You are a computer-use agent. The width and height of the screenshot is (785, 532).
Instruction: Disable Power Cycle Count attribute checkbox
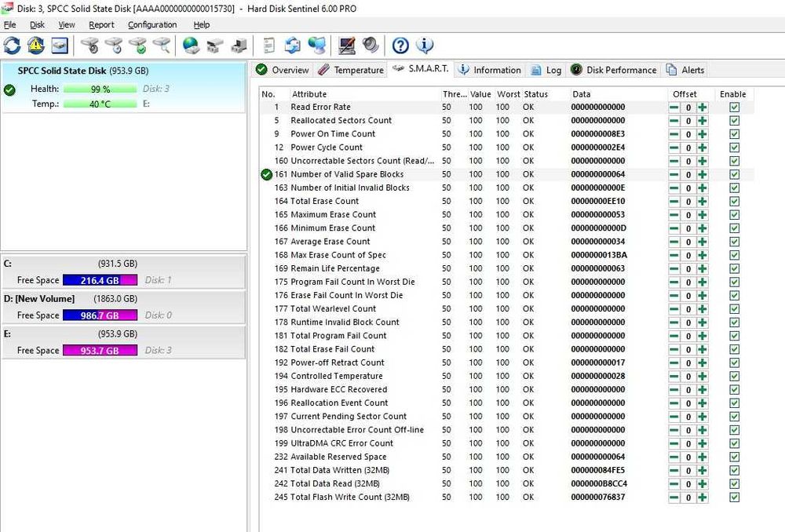click(734, 148)
